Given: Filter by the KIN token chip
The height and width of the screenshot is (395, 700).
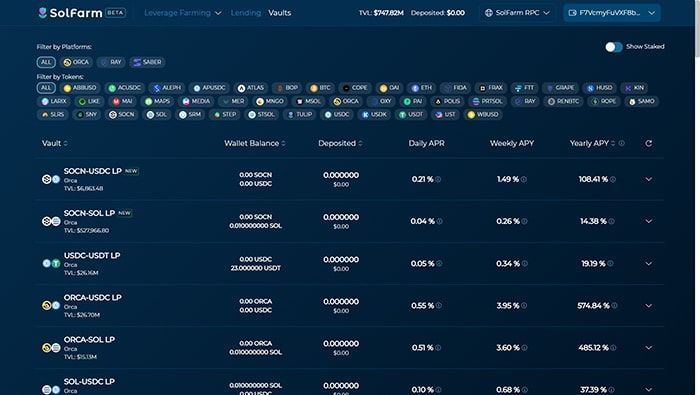Looking at the screenshot, I should click(634, 88).
